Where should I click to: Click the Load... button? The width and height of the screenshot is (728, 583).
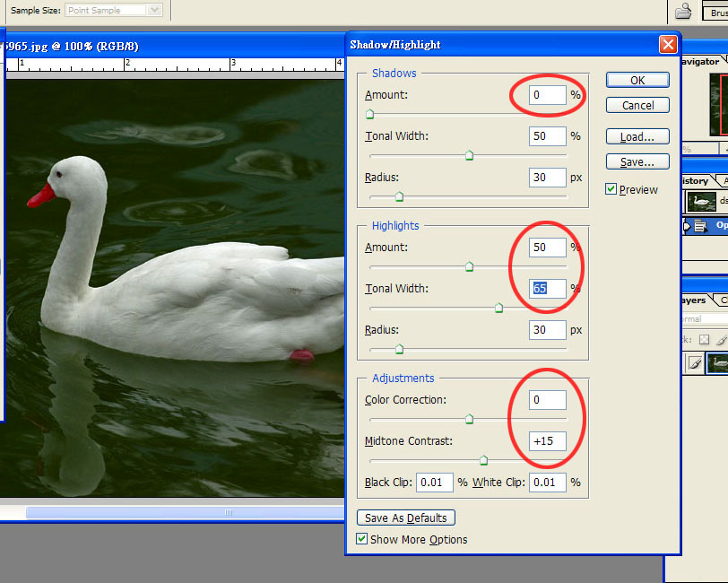637,137
